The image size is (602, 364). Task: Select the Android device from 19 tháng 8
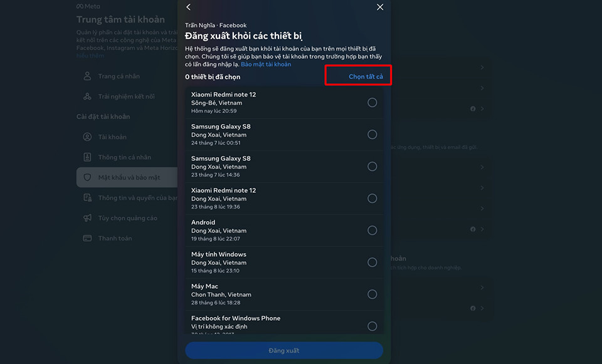(372, 231)
